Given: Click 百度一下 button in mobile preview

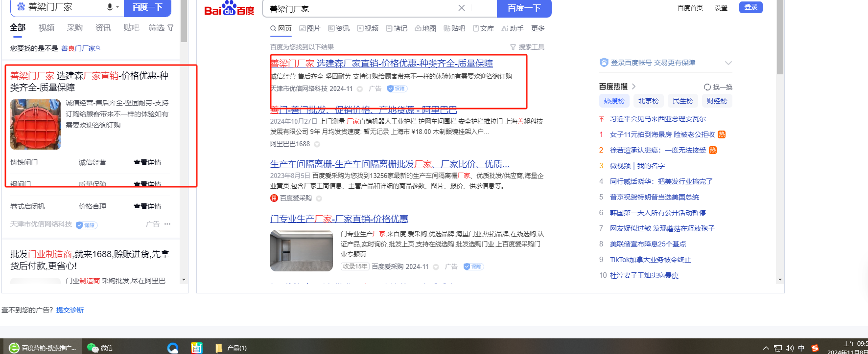Looking at the screenshot, I should (x=147, y=7).
